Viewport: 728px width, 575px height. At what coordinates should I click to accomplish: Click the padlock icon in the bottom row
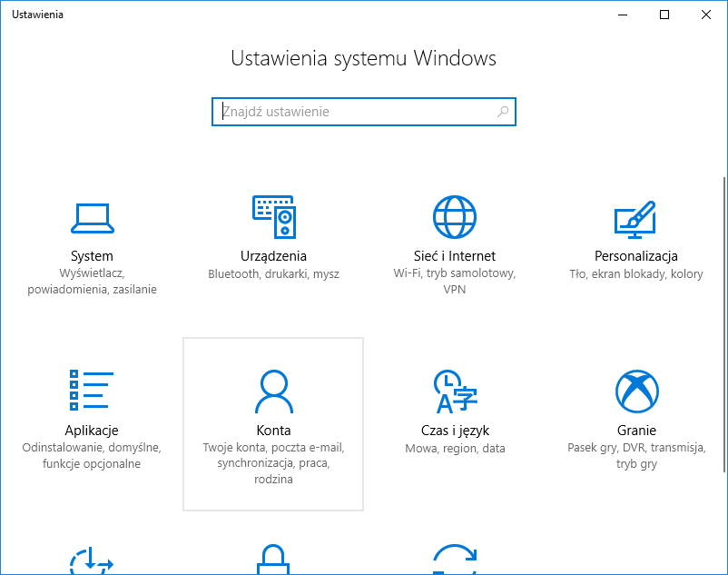273,560
